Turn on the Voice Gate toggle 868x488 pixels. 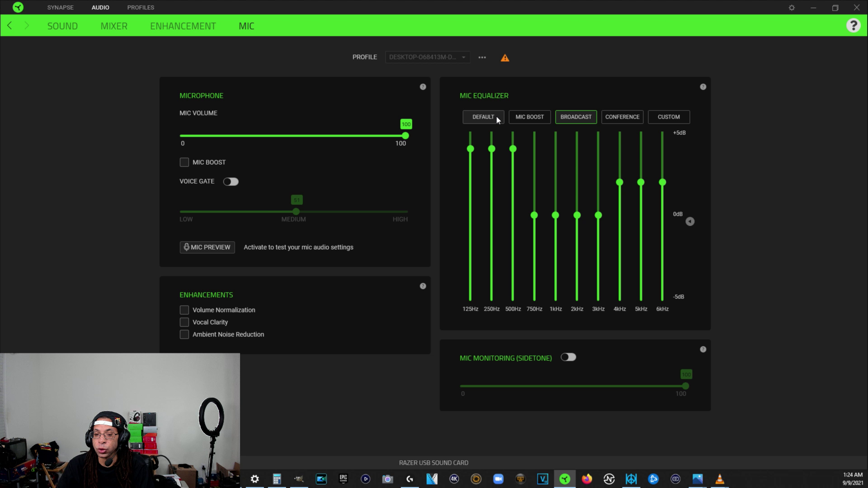point(231,182)
